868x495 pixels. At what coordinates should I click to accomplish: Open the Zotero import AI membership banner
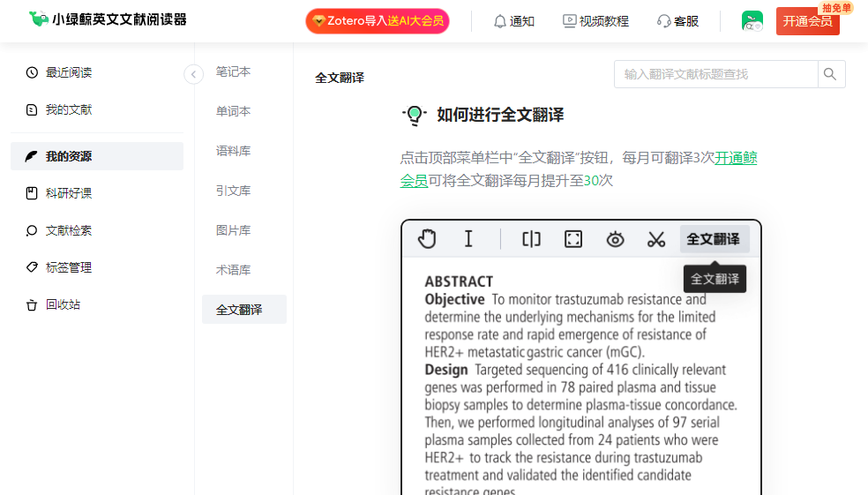378,21
